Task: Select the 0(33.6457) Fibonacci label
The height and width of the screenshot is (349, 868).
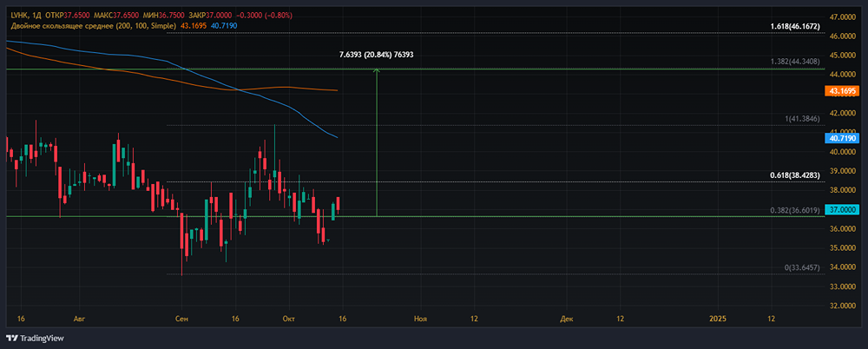Action: (x=802, y=267)
